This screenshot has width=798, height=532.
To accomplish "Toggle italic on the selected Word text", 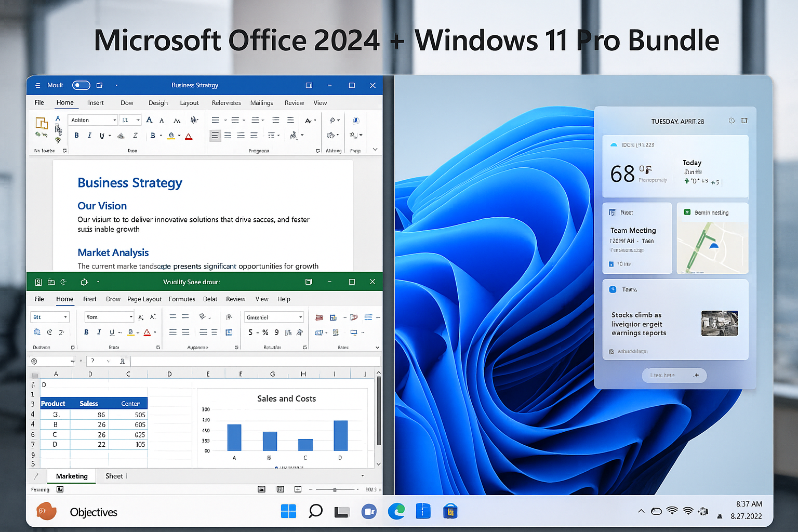I will 89,135.
